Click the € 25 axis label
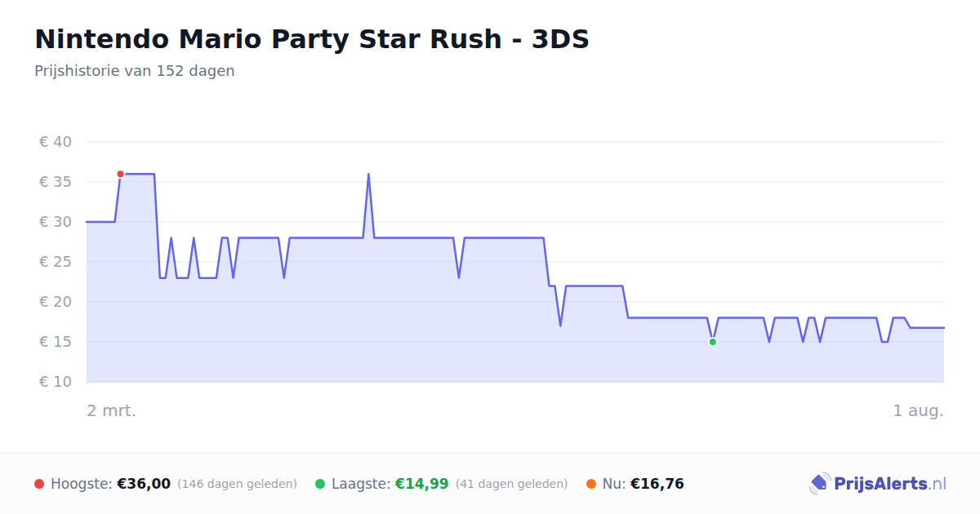The width and height of the screenshot is (980, 514). (56, 262)
